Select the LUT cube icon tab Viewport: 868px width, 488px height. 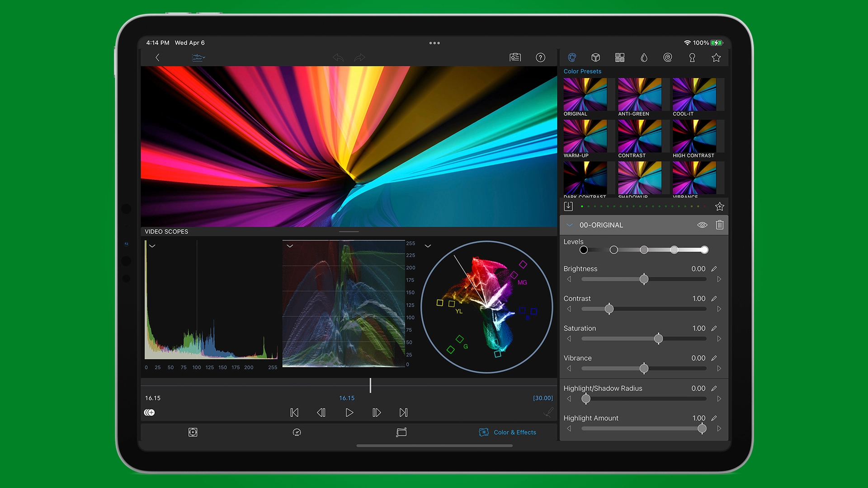596,57
